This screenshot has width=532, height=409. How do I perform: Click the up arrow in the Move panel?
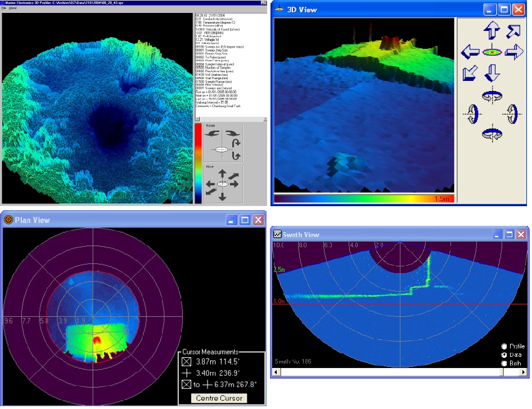(x=222, y=174)
